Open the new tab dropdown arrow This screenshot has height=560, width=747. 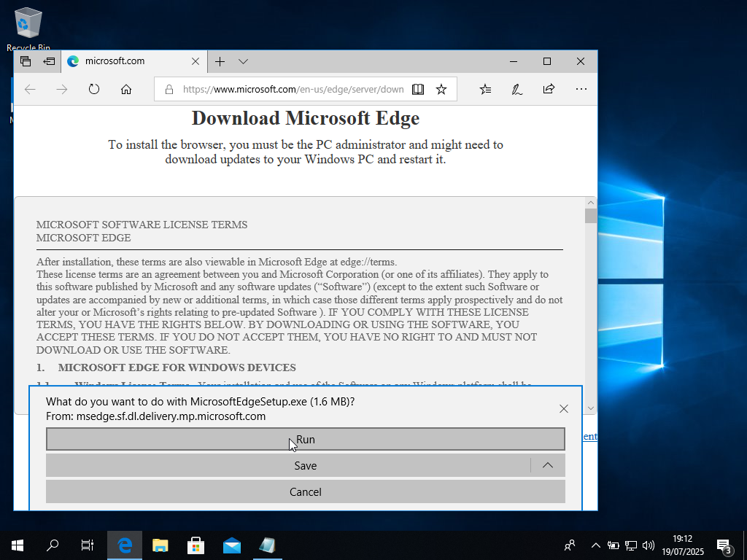[x=243, y=61]
